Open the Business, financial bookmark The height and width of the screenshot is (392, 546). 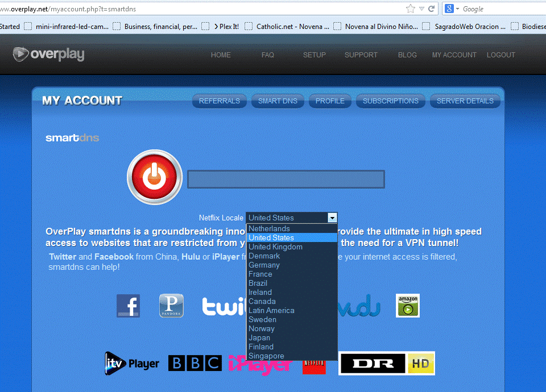click(155, 27)
